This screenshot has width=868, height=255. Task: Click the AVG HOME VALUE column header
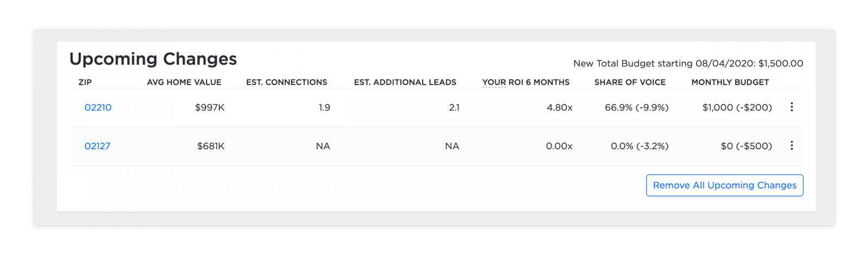(184, 82)
